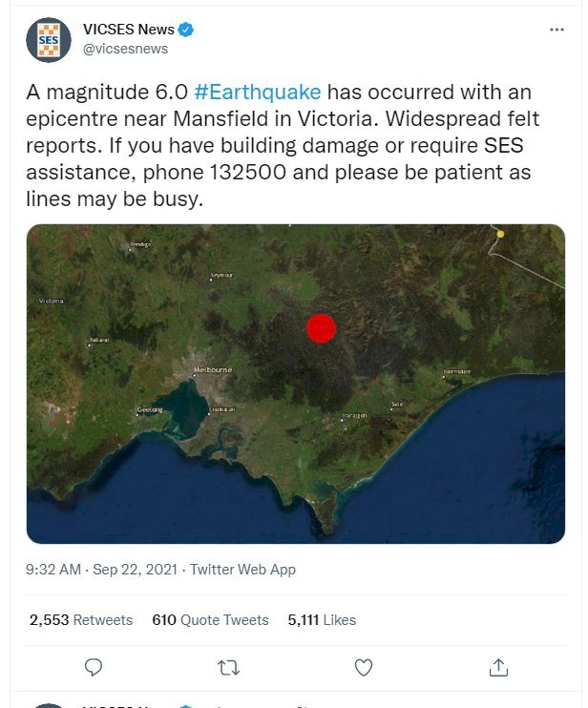View the 2,553 Retweets list
The image size is (588, 708).
point(81,620)
